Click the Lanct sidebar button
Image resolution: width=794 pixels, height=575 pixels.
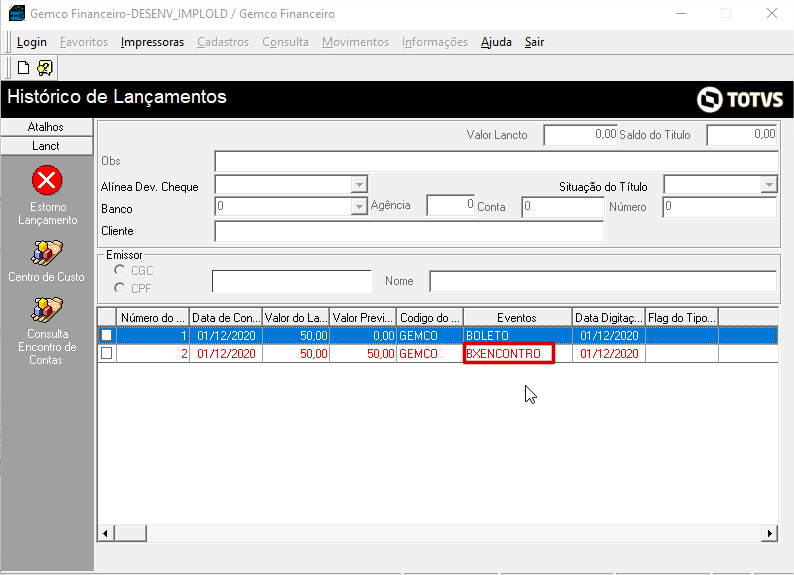click(x=46, y=146)
